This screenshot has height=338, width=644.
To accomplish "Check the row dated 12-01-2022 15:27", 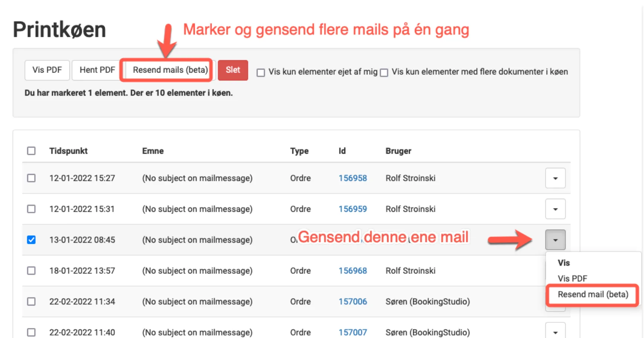I will pyautogui.click(x=31, y=178).
